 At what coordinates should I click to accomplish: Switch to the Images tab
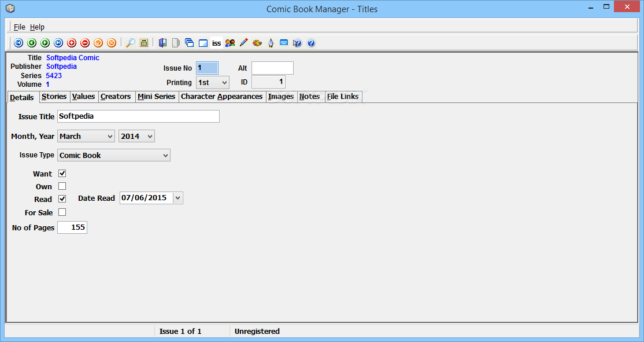pos(281,97)
